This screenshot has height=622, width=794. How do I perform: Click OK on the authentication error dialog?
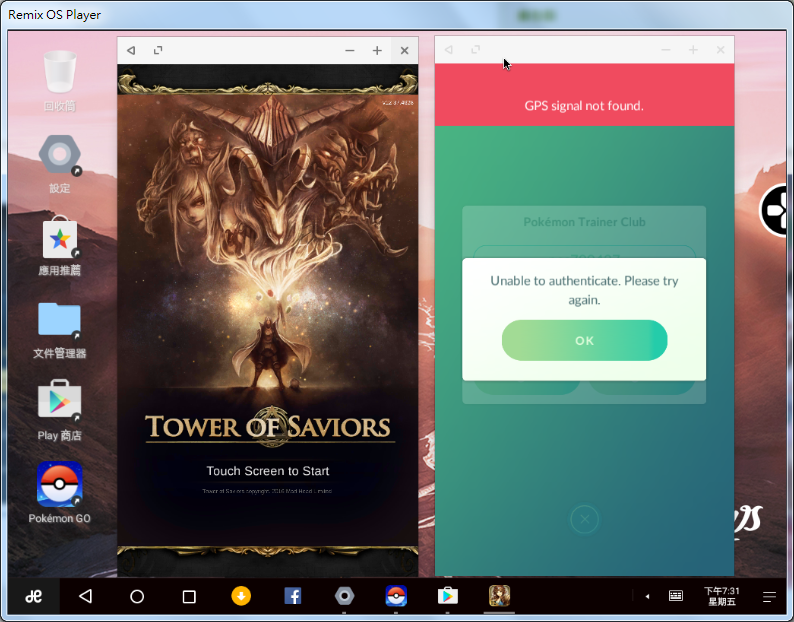pyautogui.click(x=584, y=340)
